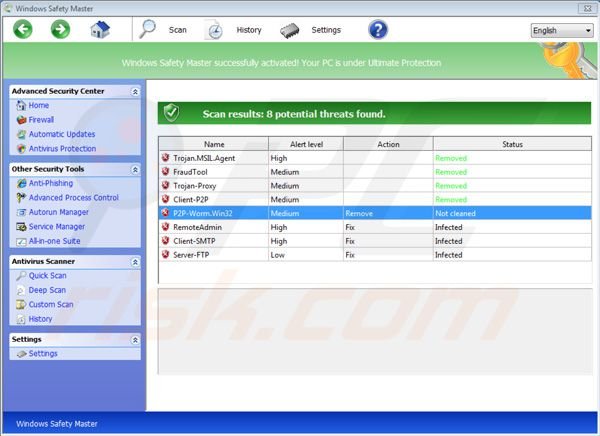This screenshot has height=436, width=600.
Task: Open the Advanced Process Control link
Action: [x=74, y=198]
